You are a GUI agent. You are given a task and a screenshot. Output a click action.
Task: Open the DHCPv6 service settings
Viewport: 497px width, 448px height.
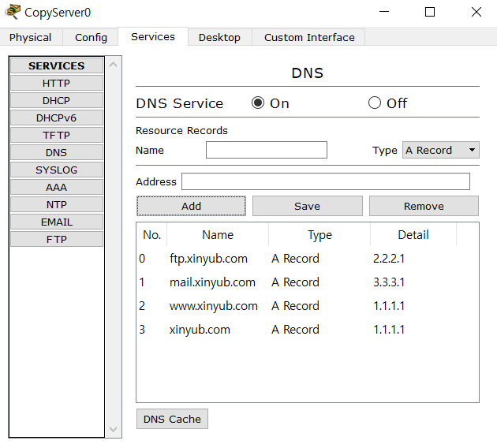point(57,118)
